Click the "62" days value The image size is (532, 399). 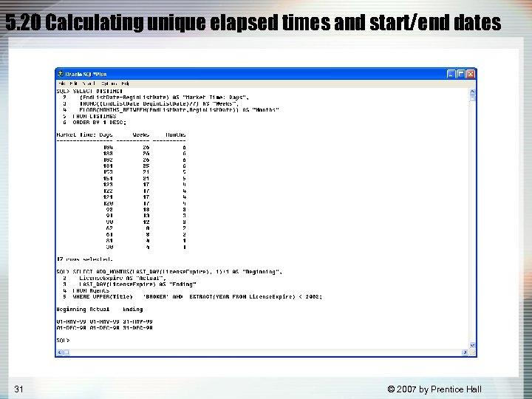click(109, 228)
